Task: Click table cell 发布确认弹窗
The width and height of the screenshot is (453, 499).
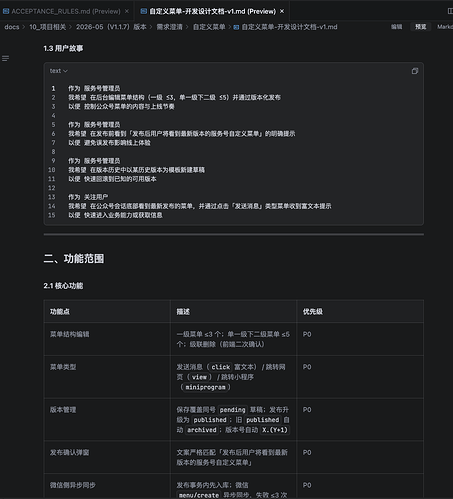Action: point(69,452)
